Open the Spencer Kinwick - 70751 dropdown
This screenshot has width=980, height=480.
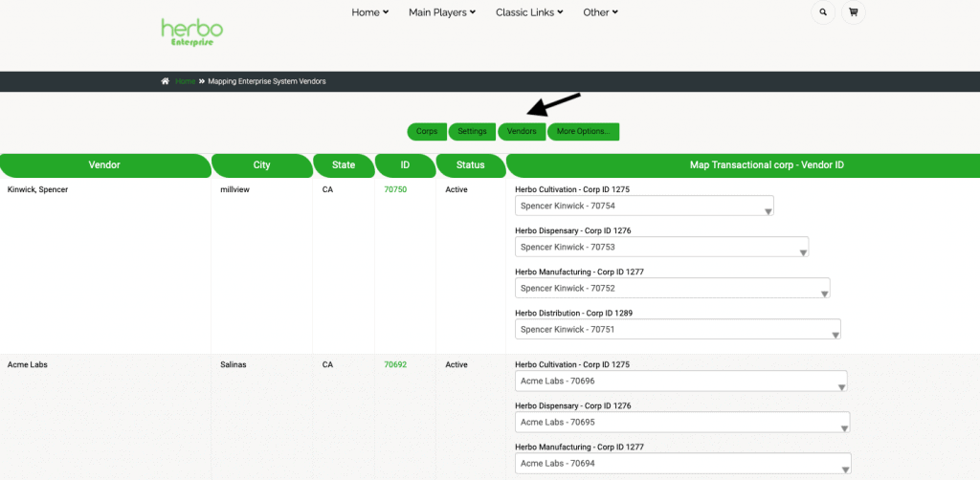pyautogui.click(x=678, y=329)
